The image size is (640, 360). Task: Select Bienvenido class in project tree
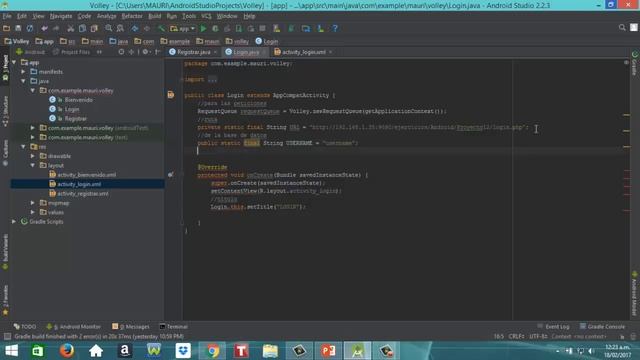tap(71, 100)
